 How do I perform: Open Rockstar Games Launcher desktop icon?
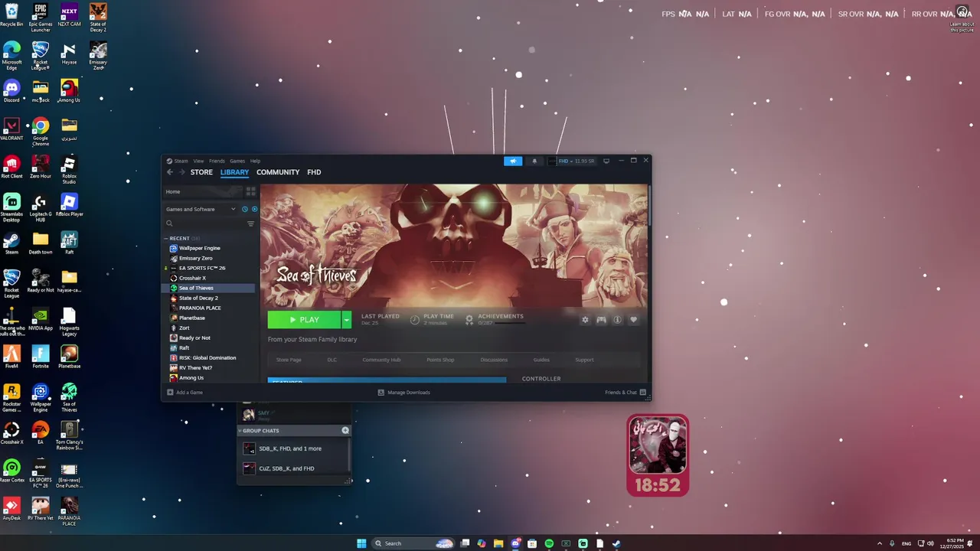11,398
